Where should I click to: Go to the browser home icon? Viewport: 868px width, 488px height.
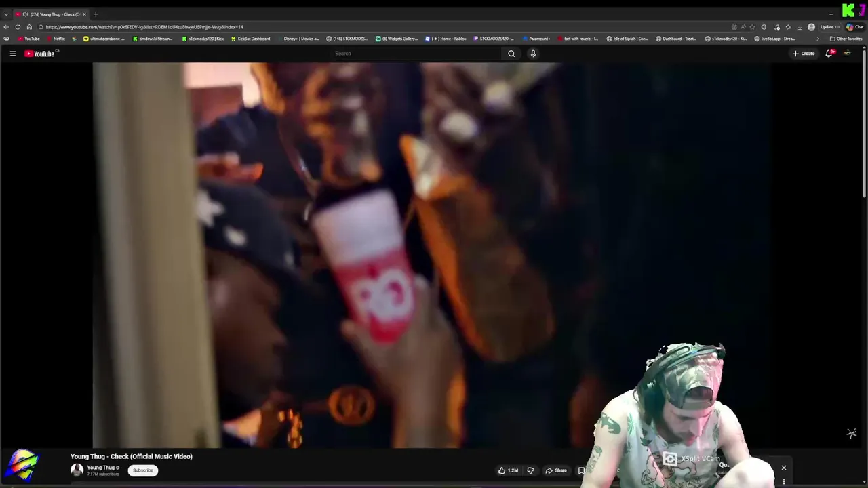[x=29, y=27]
